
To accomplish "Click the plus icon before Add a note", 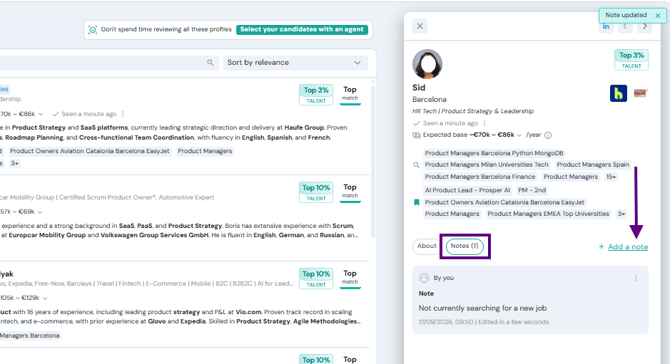I will pos(601,247).
